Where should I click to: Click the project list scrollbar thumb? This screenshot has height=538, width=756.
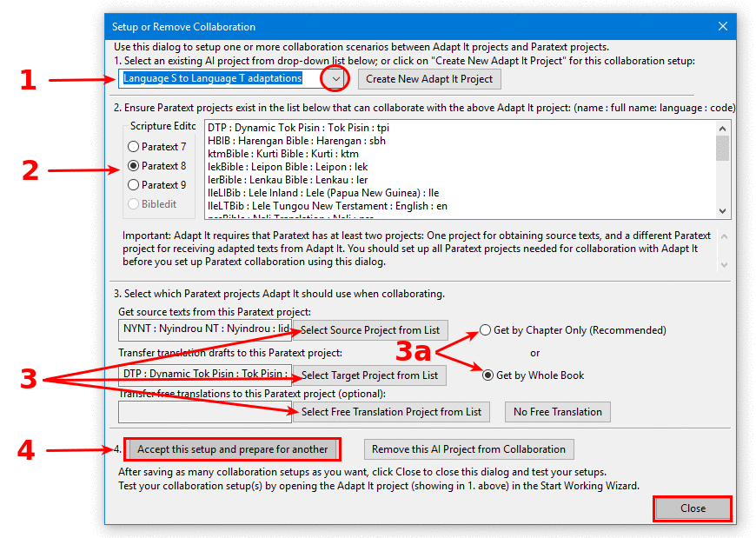tap(722, 148)
